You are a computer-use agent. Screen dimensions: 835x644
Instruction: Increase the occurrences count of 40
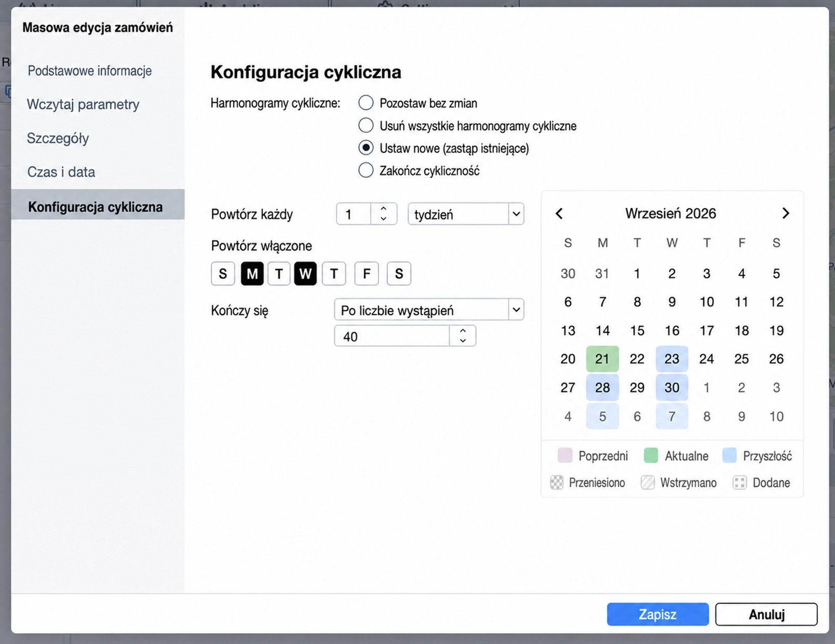pyautogui.click(x=463, y=330)
